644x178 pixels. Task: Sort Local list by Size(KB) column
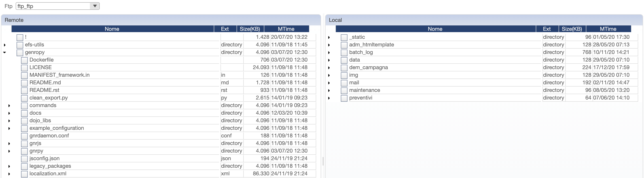(572, 29)
